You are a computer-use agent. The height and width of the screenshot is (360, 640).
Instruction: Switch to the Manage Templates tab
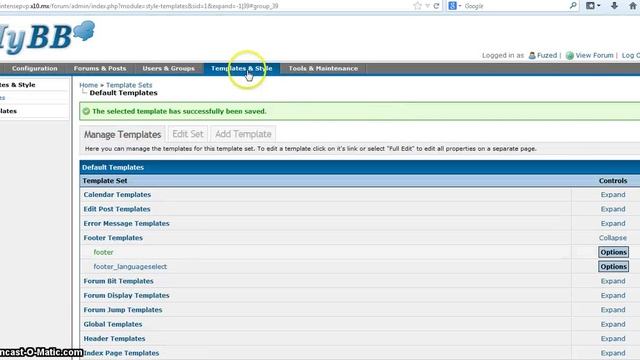[x=122, y=134]
